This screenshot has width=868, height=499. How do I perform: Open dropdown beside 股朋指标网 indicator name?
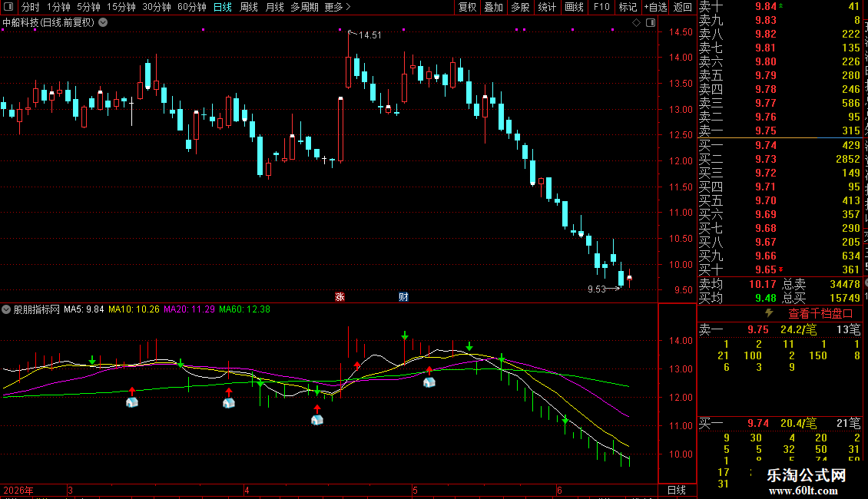point(6,309)
